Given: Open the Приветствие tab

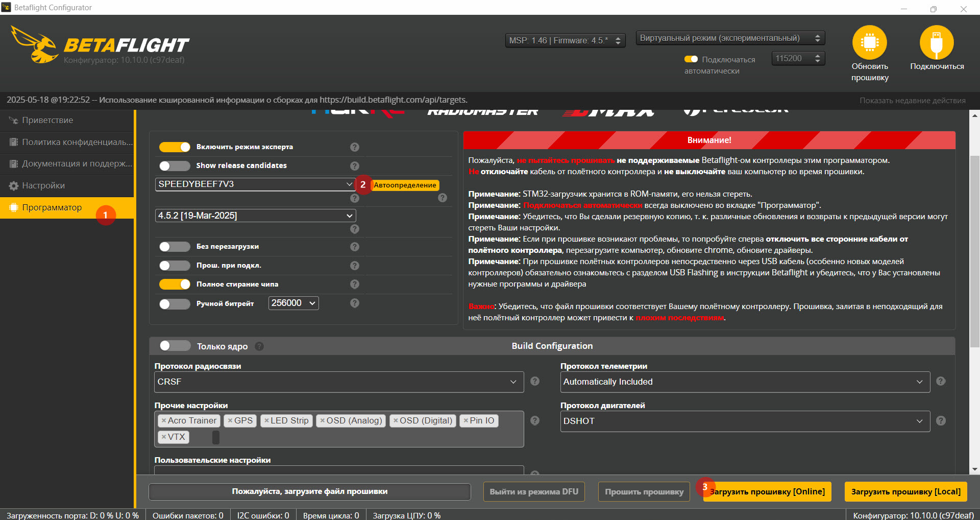Looking at the screenshot, I should (x=67, y=120).
